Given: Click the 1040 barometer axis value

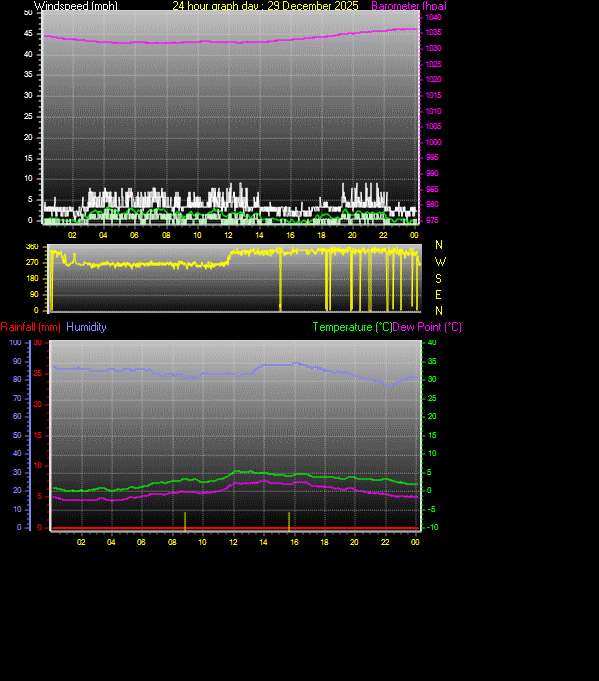Looking at the screenshot, I should click(x=434, y=17).
